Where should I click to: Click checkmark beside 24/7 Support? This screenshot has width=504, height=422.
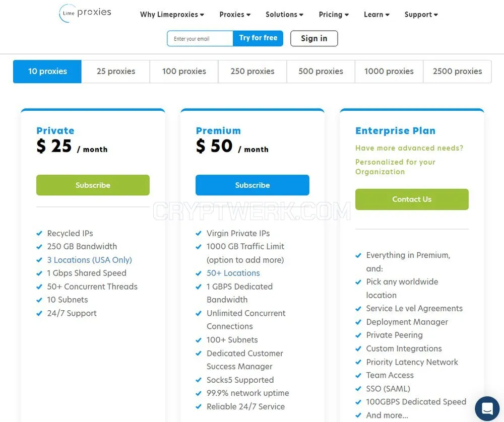click(39, 313)
